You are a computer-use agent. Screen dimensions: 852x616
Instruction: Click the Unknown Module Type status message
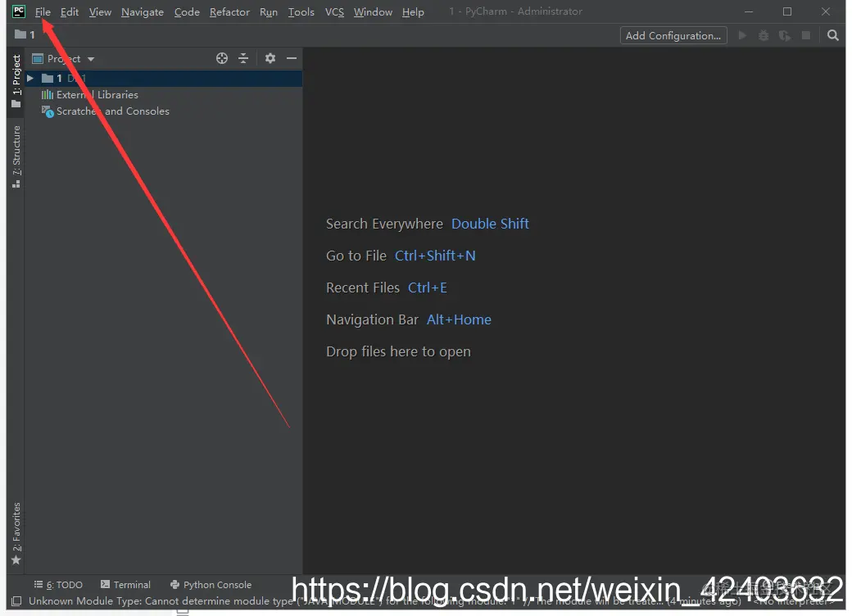[385, 601]
